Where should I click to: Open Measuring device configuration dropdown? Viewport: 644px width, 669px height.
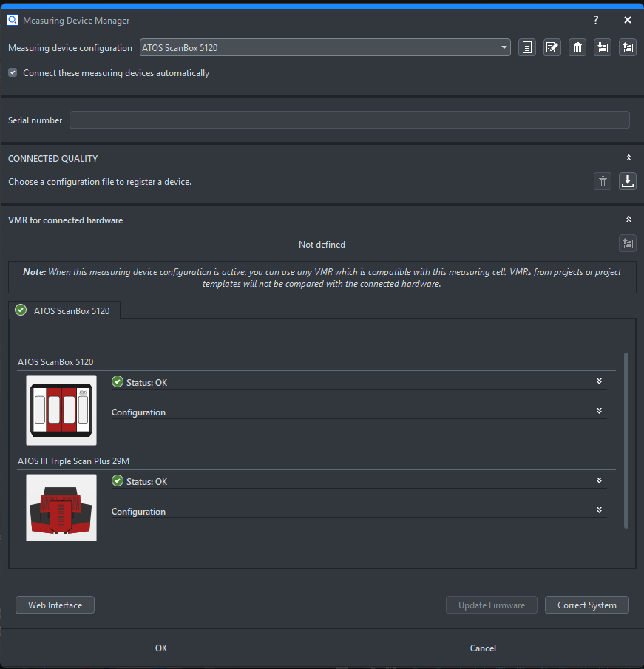(x=325, y=47)
